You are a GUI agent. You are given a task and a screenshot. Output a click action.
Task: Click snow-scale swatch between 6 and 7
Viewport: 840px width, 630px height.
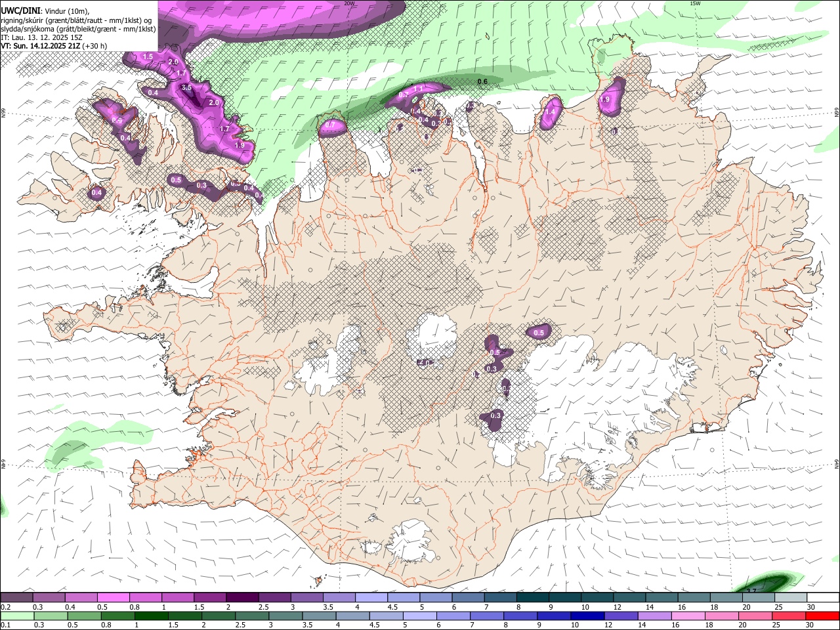469,598
